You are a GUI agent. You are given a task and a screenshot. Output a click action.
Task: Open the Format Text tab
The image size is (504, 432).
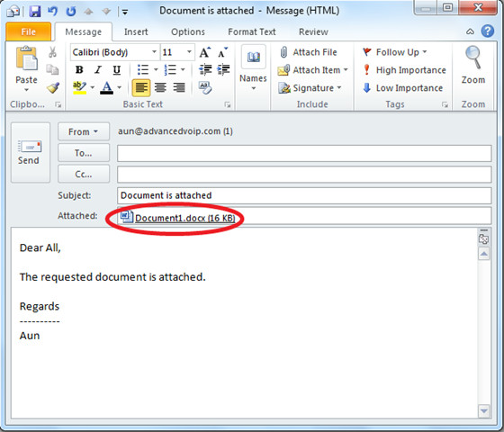pyautogui.click(x=252, y=31)
